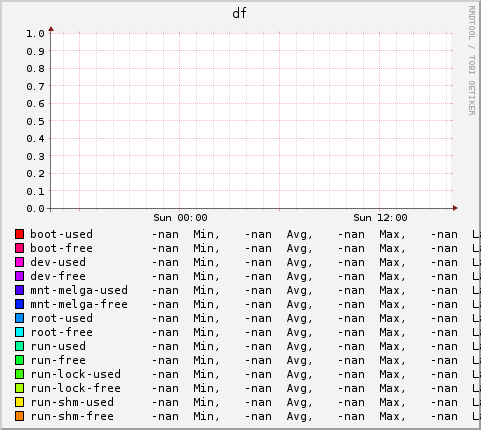This screenshot has height=430, width=481.
Task: Click the mnt-melga-used legend label
Action: click(79, 290)
